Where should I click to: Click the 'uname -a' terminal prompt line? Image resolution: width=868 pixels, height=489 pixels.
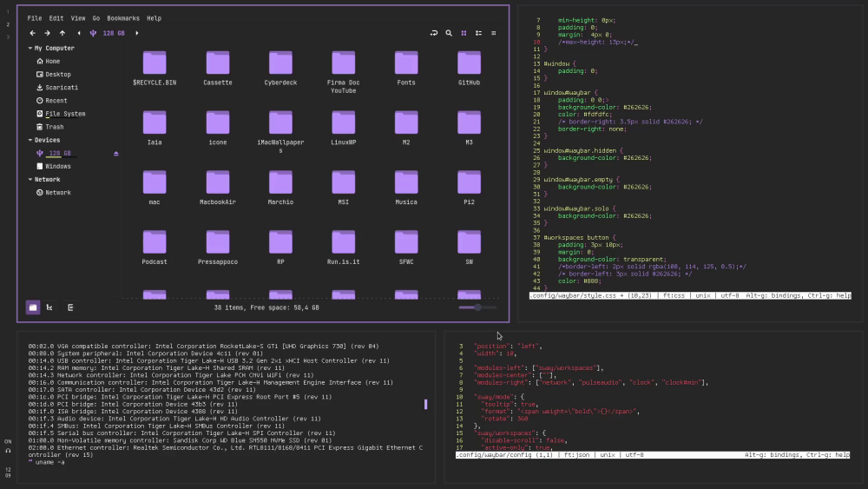(47, 462)
